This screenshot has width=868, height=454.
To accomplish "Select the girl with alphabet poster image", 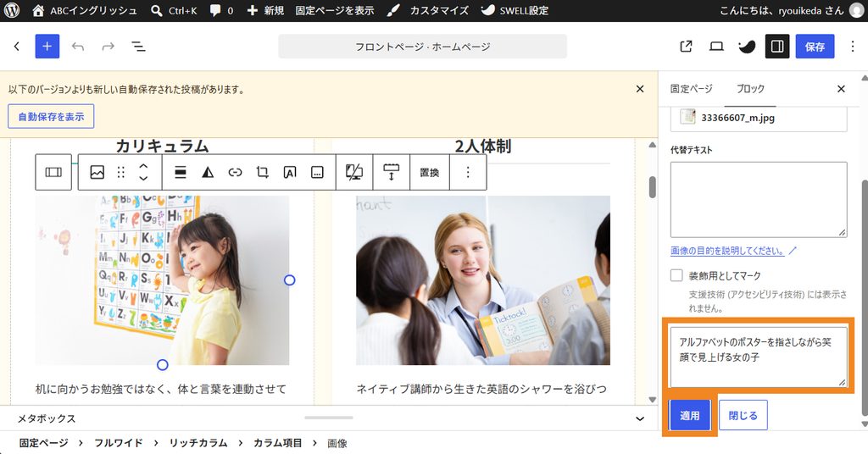I will click(x=162, y=280).
